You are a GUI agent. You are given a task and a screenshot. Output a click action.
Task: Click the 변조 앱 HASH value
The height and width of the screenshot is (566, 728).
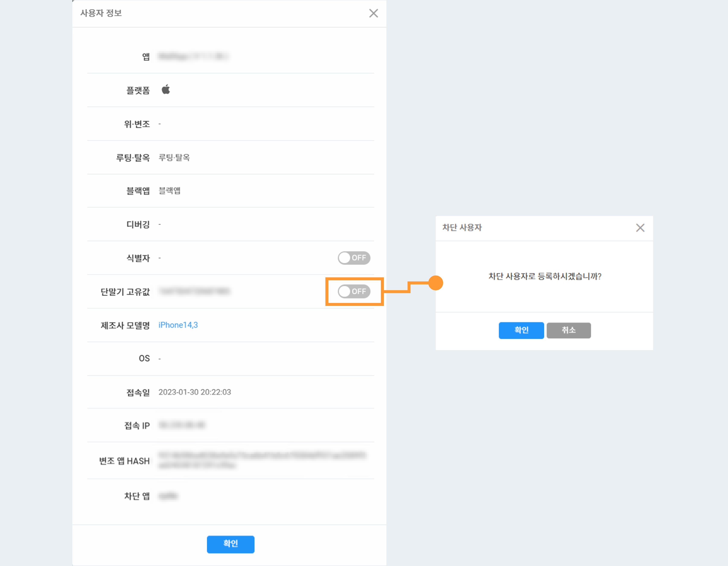[262, 460]
